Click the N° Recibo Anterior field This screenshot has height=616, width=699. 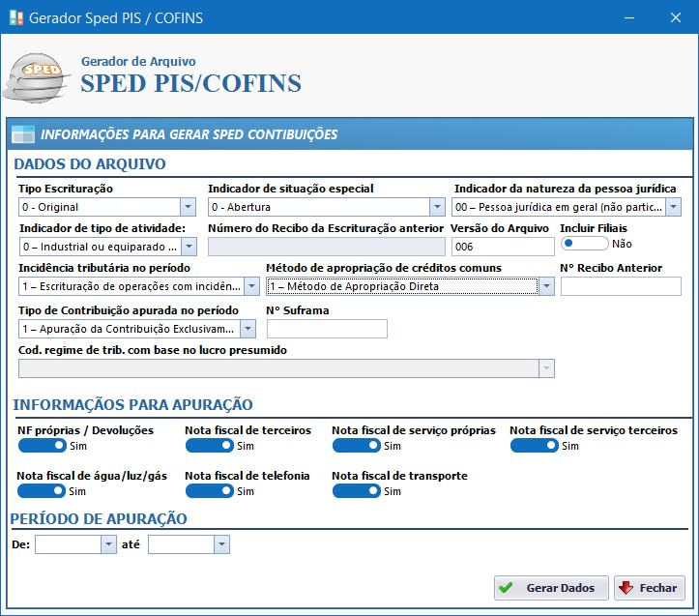[621, 286]
